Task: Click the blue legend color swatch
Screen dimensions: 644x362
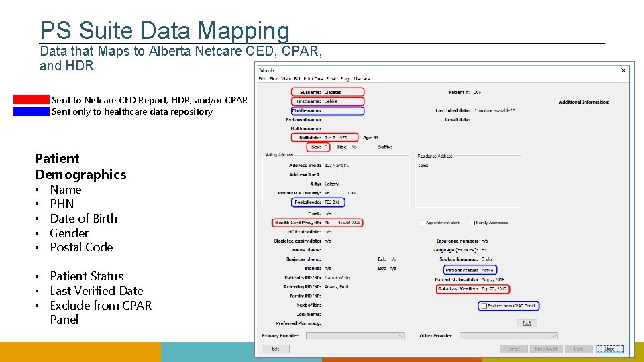Action: (32, 111)
